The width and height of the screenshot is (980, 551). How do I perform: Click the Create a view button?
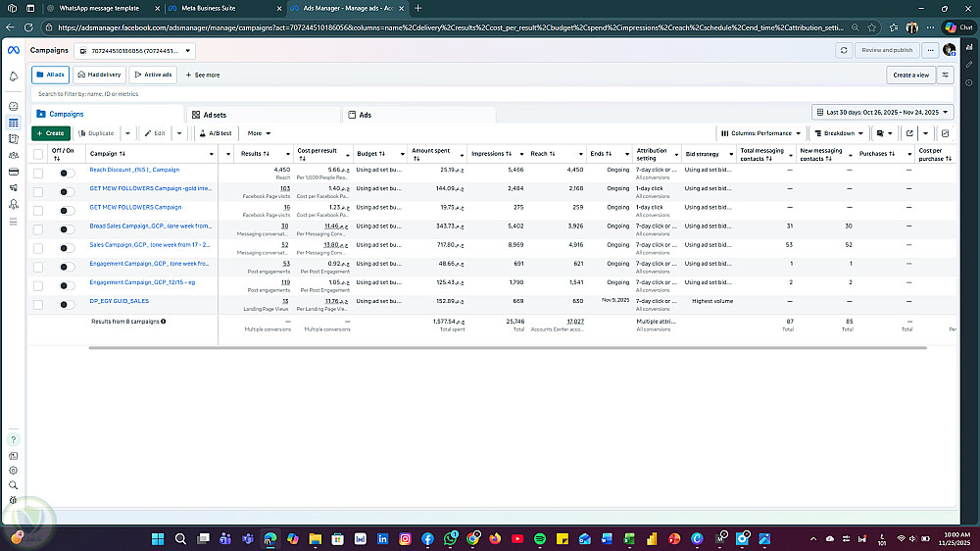(x=910, y=75)
